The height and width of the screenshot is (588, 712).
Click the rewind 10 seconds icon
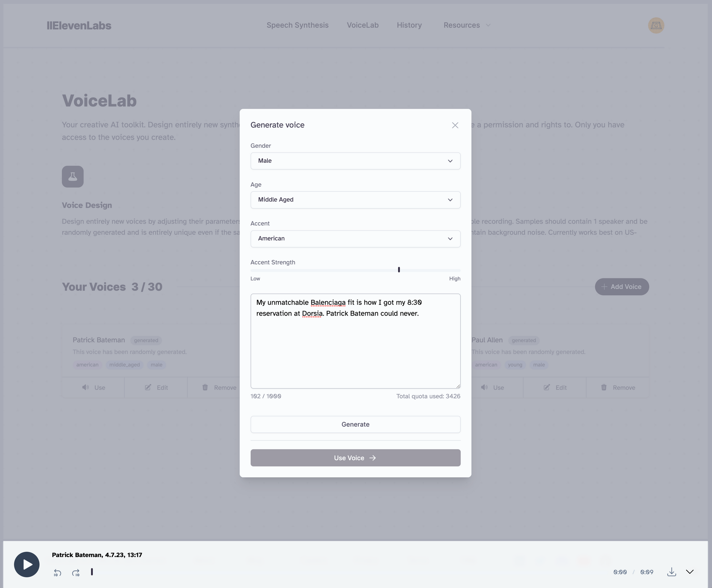click(x=57, y=571)
